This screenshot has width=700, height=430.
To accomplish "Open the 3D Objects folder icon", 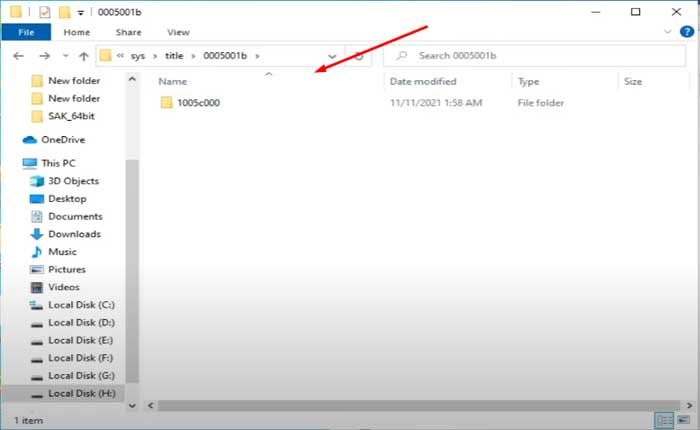I will pyautogui.click(x=37, y=181).
